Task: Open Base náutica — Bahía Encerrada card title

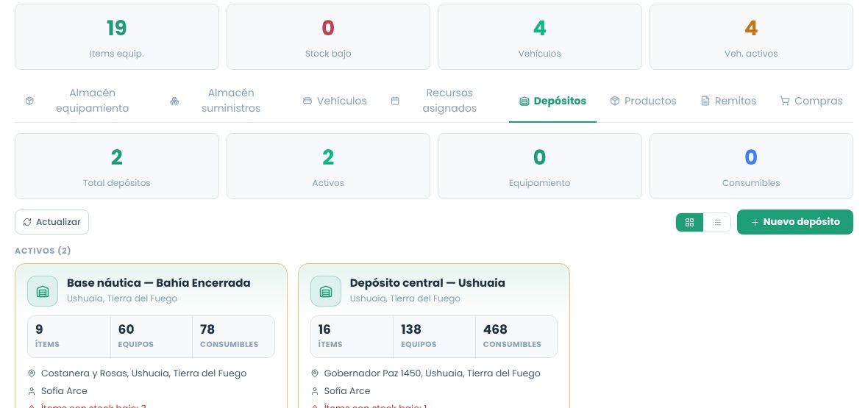Action: (x=158, y=283)
